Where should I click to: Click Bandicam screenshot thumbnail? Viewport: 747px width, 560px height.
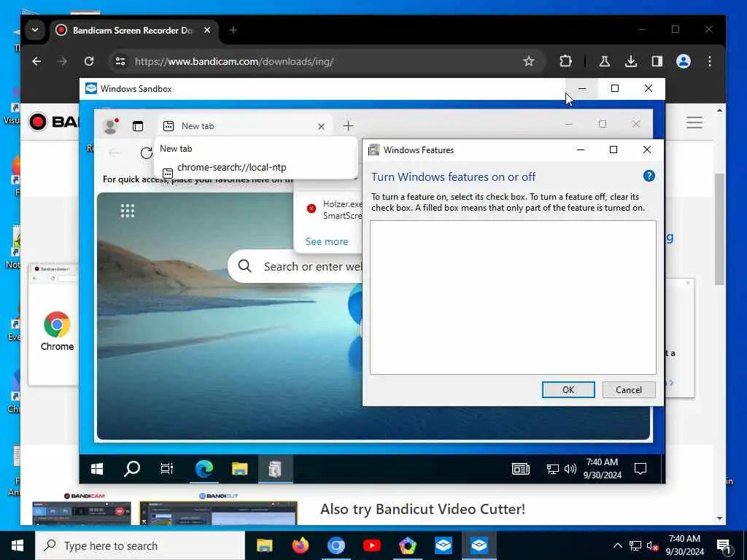pos(82,513)
